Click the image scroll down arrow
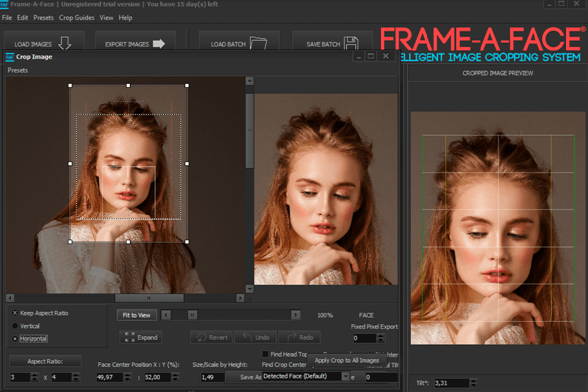This screenshot has height=392, width=588. pyautogui.click(x=250, y=288)
